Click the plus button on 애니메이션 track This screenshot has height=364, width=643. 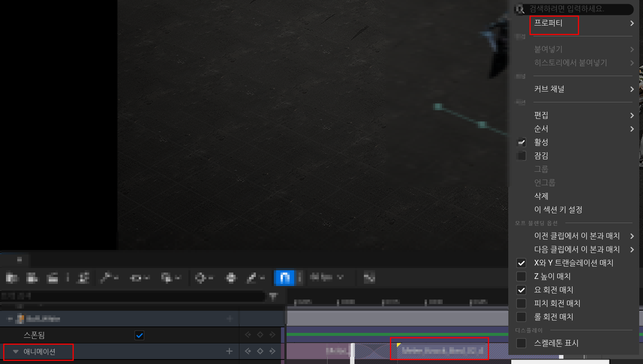[229, 351]
